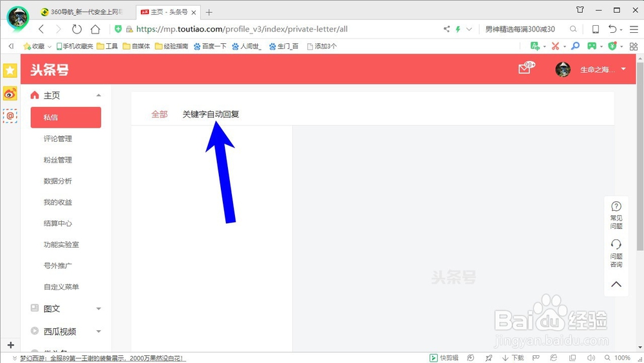644x363 pixels.
Task: Switch to the 全部 tab
Action: coord(159,114)
